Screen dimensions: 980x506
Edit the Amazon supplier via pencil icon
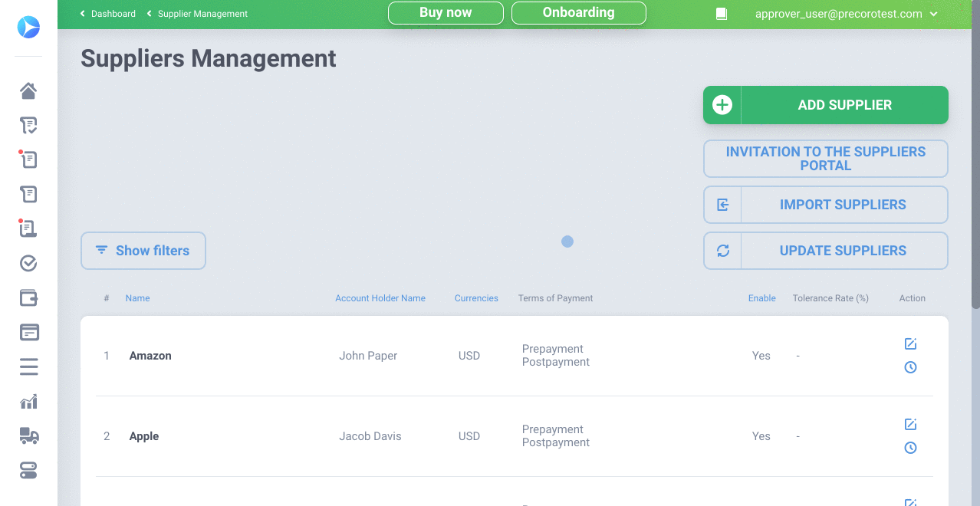point(910,344)
